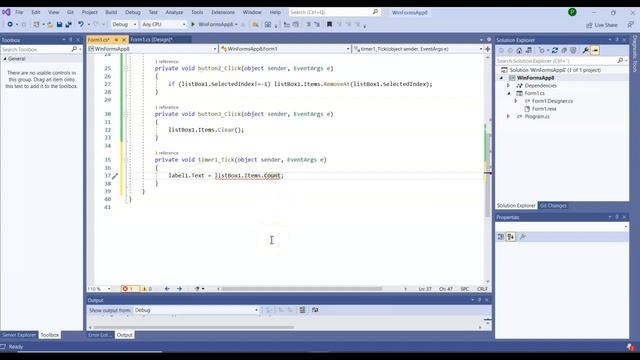Click the green user account avatar
The width and height of the screenshot is (640, 360).
pos(572,12)
